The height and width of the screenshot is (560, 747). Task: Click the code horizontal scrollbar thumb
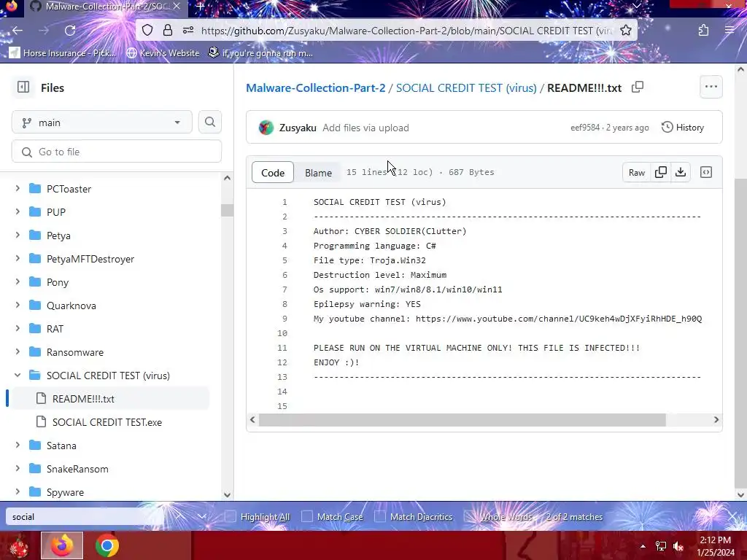[462, 420]
